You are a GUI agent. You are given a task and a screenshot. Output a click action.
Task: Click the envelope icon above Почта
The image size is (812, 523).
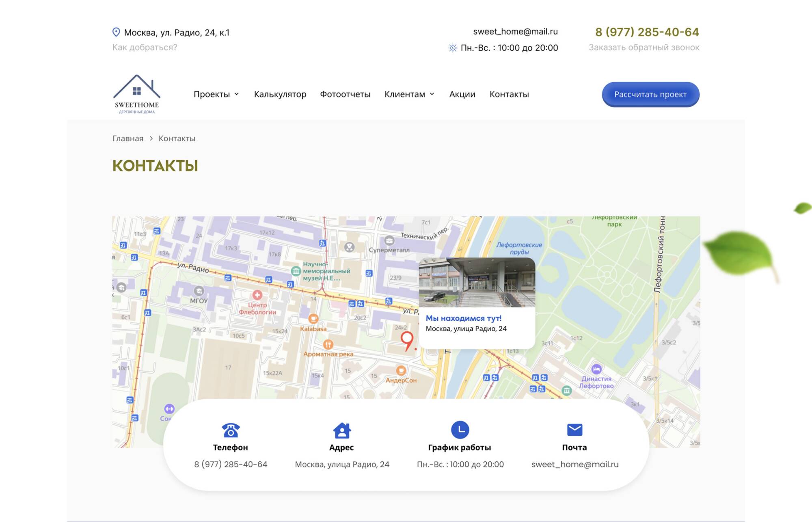coord(574,430)
